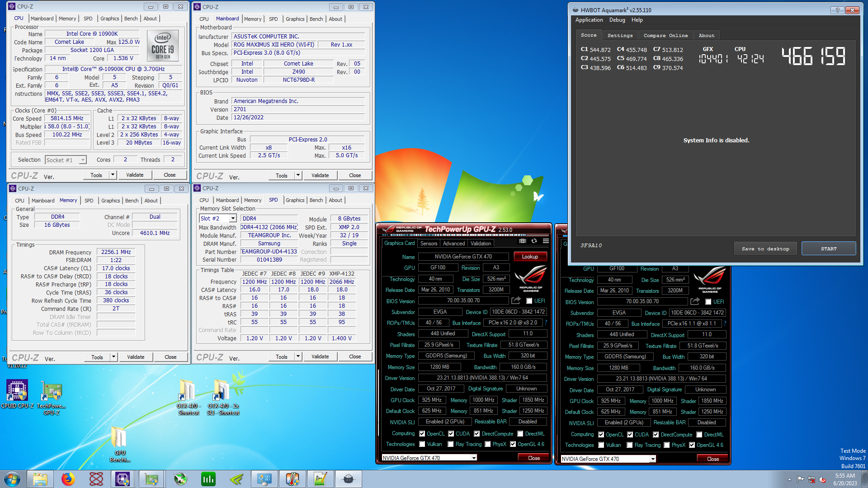
Task: Click Close button in left GPU-Z
Action: [x=534, y=458]
